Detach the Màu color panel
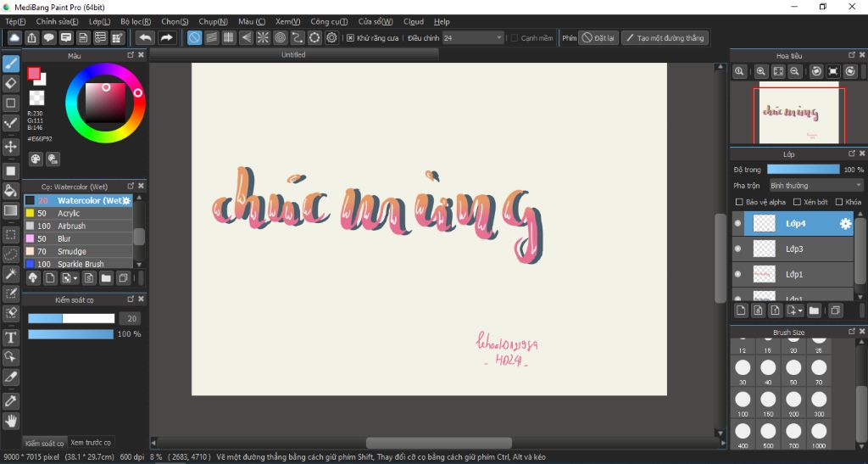The width and height of the screenshot is (868, 464). click(x=131, y=55)
